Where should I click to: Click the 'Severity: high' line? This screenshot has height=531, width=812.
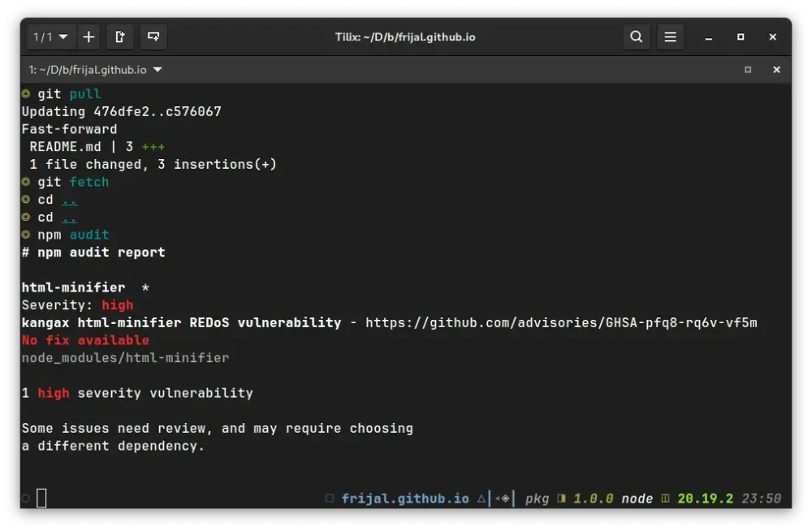tap(78, 305)
